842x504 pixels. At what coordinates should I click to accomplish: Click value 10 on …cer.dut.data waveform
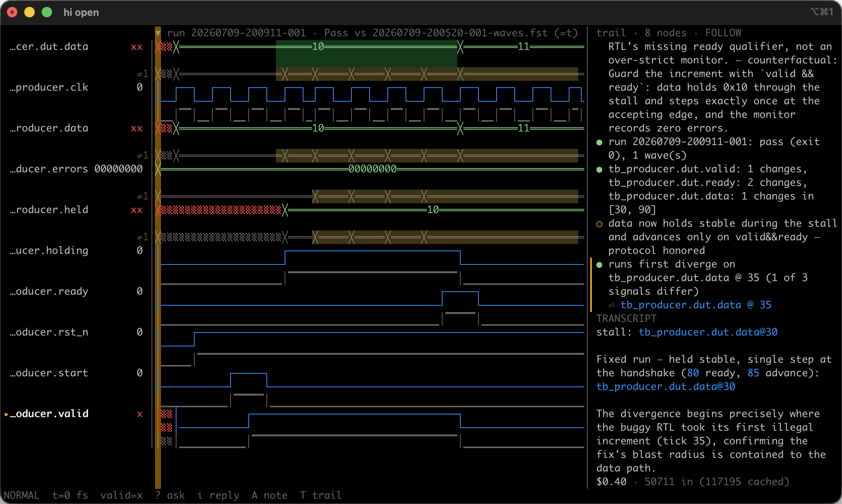pyautogui.click(x=318, y=47)
